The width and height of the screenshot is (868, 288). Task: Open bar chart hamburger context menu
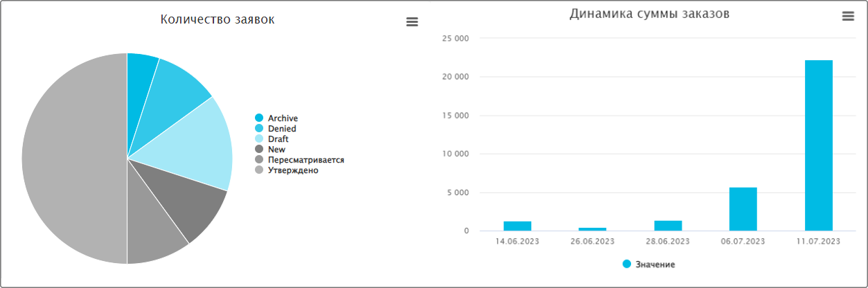pos(848,17)
